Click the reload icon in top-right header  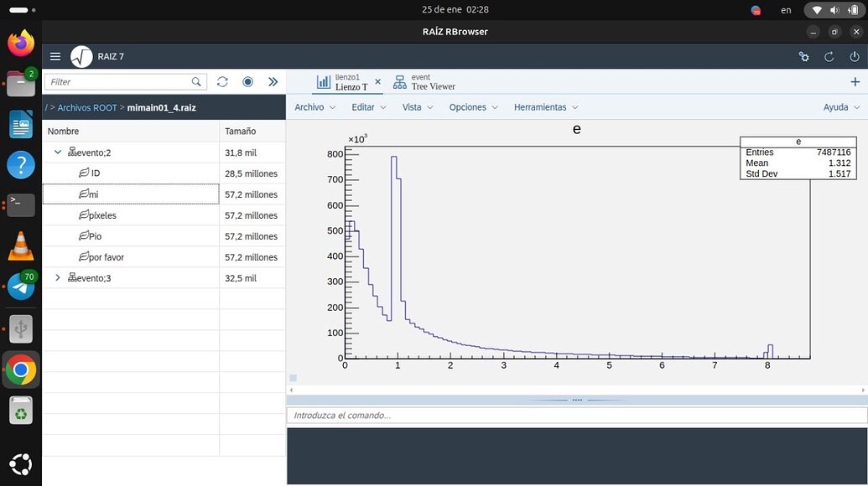[829, 57]
